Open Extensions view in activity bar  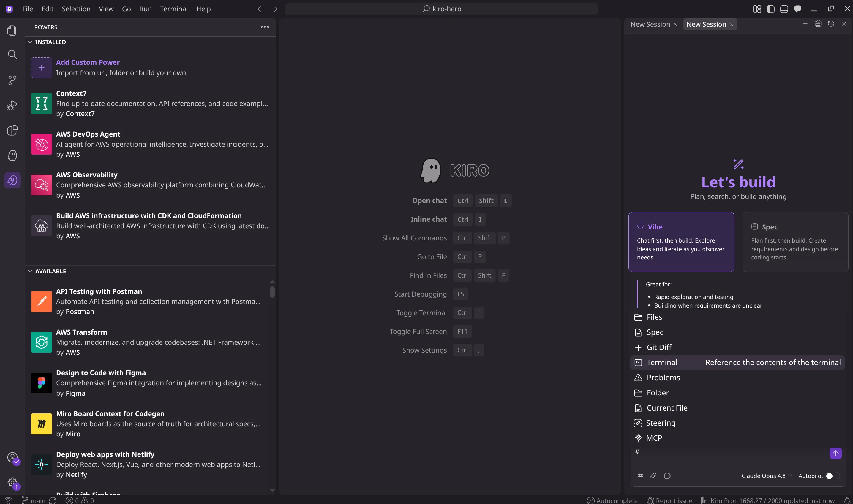[12, 130]
